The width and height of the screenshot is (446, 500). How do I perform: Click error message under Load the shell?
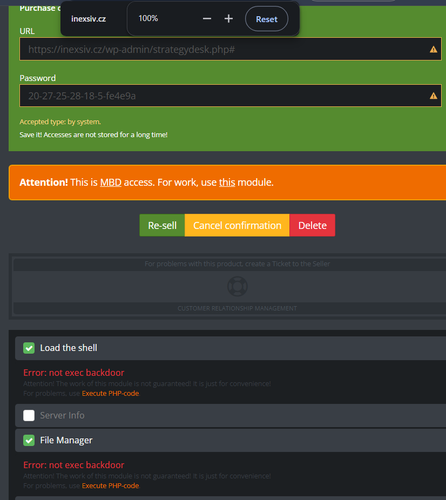tap(74, 373)
